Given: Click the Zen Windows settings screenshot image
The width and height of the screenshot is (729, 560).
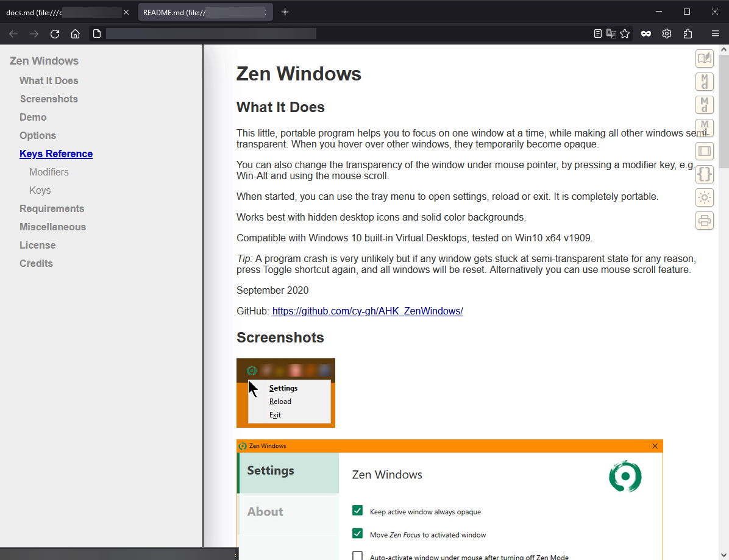Looking at the screenshot, I should point(450,500).
